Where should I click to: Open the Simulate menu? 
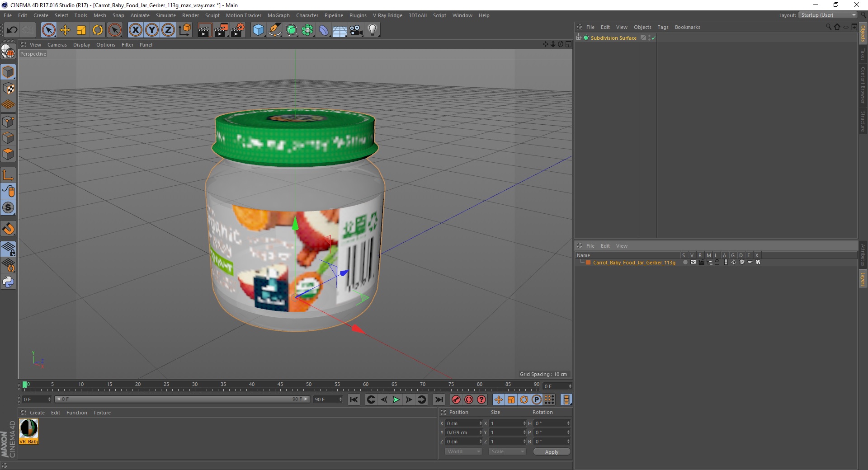coord(165,15)
